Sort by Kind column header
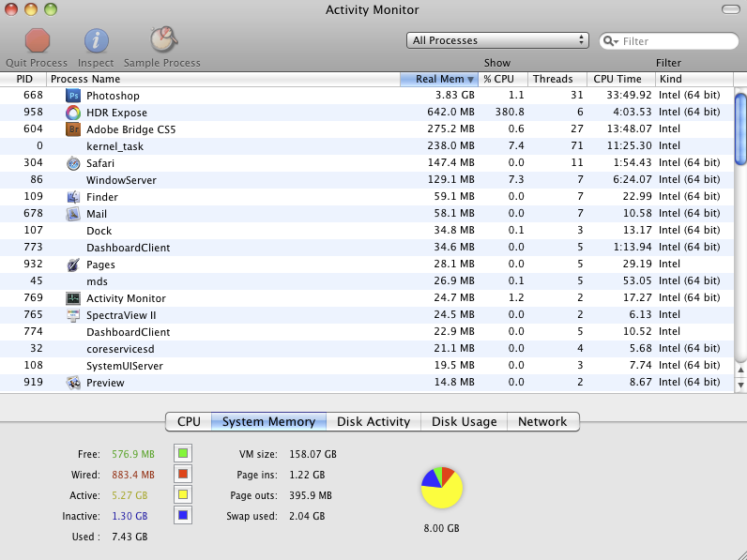 pyautogui.click(x=694, y=79)
